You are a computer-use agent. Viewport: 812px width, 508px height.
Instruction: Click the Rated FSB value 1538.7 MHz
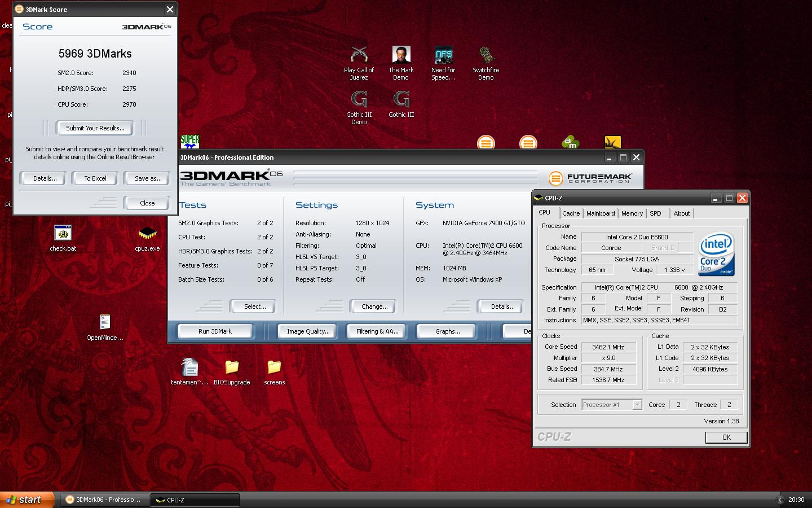click(608, 380)
